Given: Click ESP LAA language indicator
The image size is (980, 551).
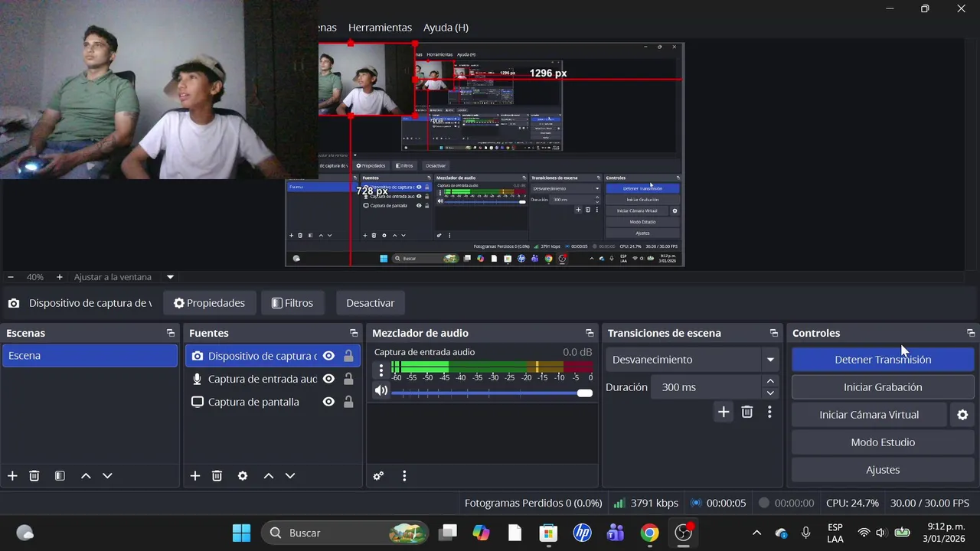Looking at the screenshot, I should [x=835, y=533].
